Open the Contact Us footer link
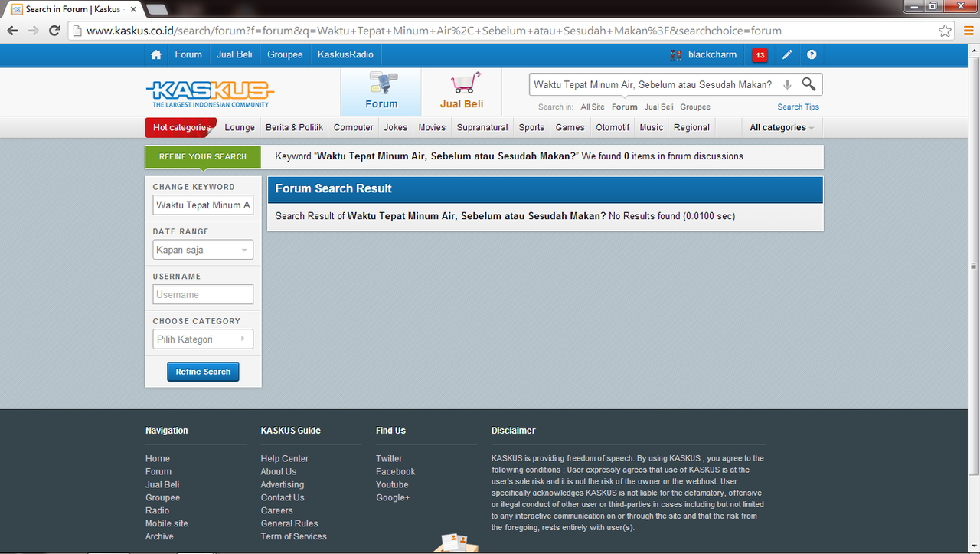The height and width of the screenshot is (554, 980). tap(283, 498)
